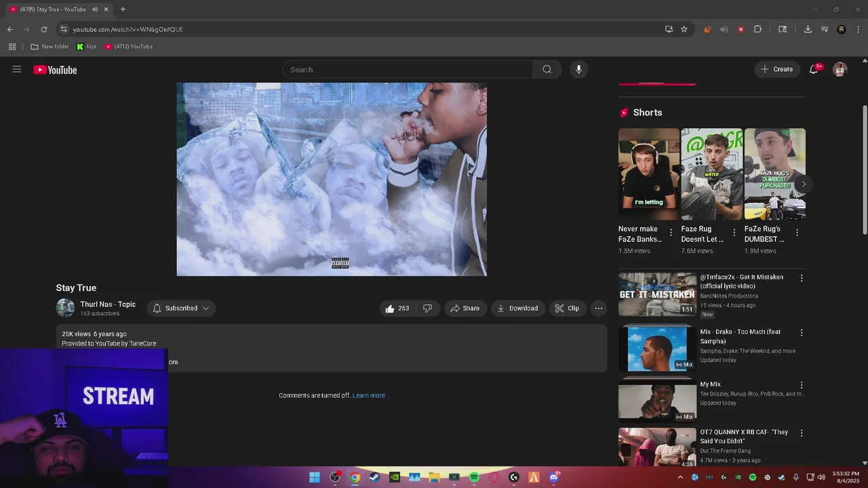Open the I'm letting Shorts thumbnail

pos(648,174)
